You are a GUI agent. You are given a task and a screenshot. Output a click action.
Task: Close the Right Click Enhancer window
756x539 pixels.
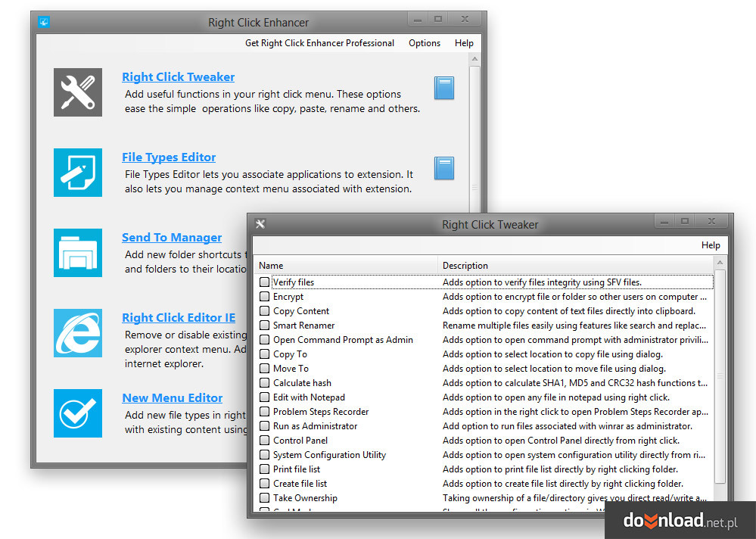465,19
